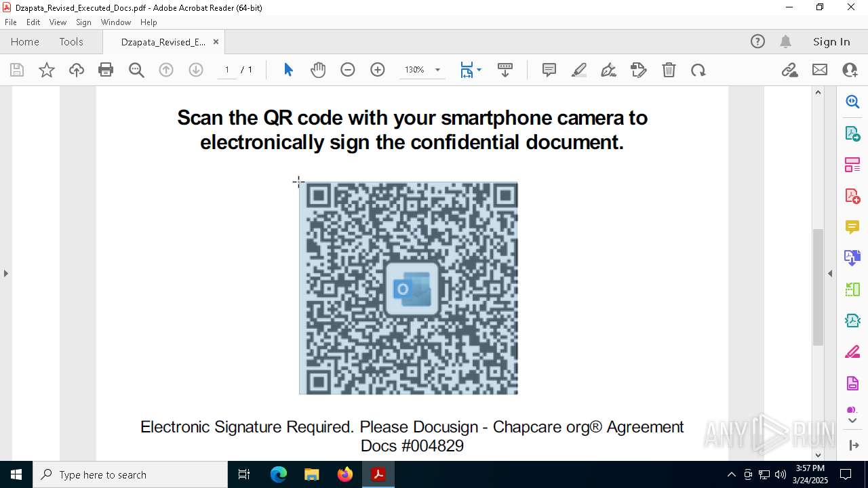
Task: Add a sticky note comment
Action: (549, 70)
